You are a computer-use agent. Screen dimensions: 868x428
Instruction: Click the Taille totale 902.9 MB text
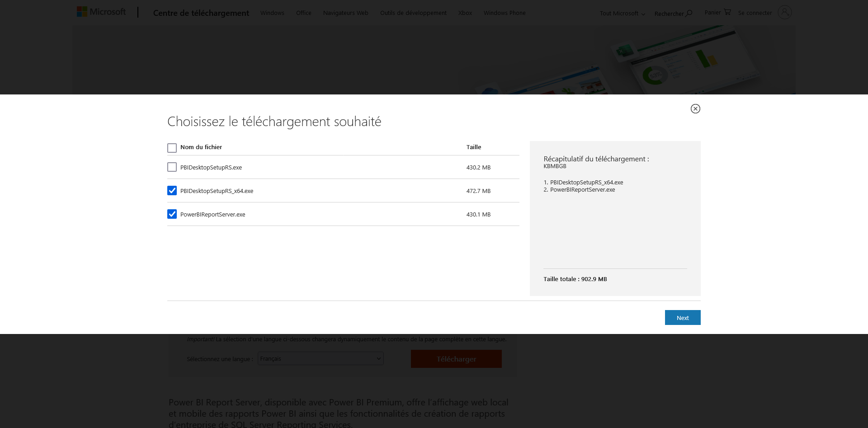(575, 279)
